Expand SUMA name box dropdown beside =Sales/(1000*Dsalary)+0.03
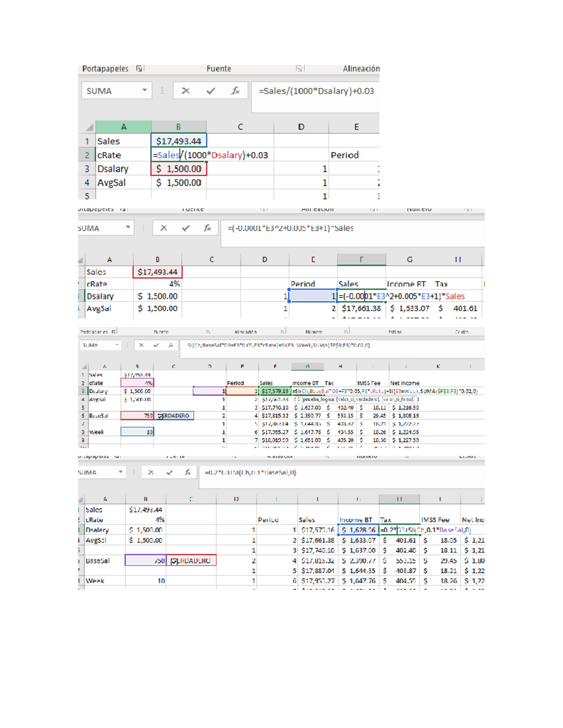This screenshot has height=728, width=563. tap(145, 90)
